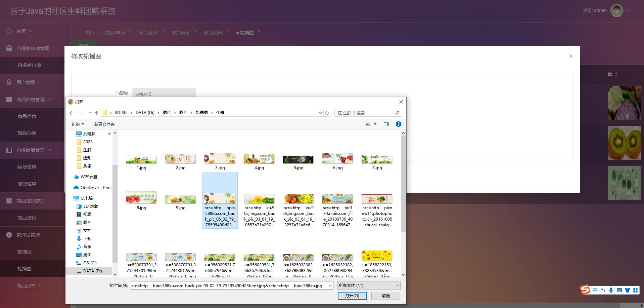Click the 打开(O) button
The height and width of the screenshot is (308, 644).
pos(352,296)
